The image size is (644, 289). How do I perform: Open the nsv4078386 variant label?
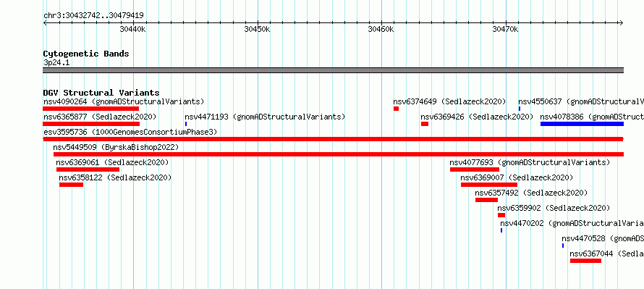[592, 117]
